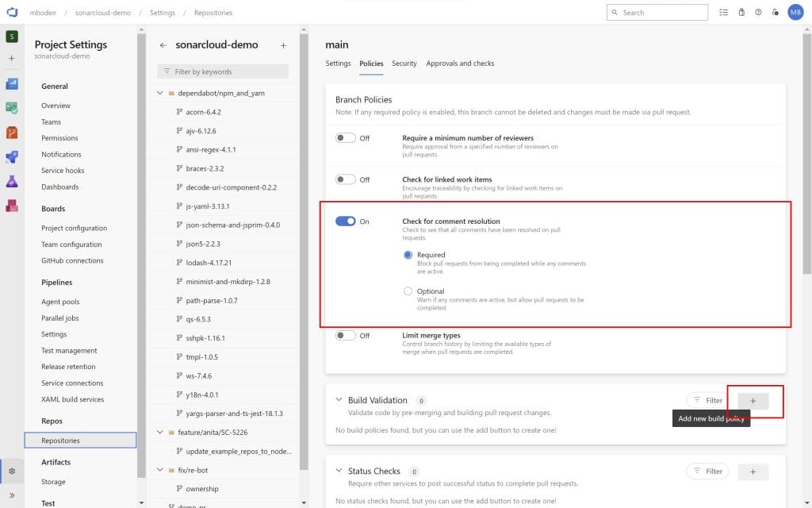
Task: Click the Project Settings panel scrollbar
Action: tap(141, 254)
